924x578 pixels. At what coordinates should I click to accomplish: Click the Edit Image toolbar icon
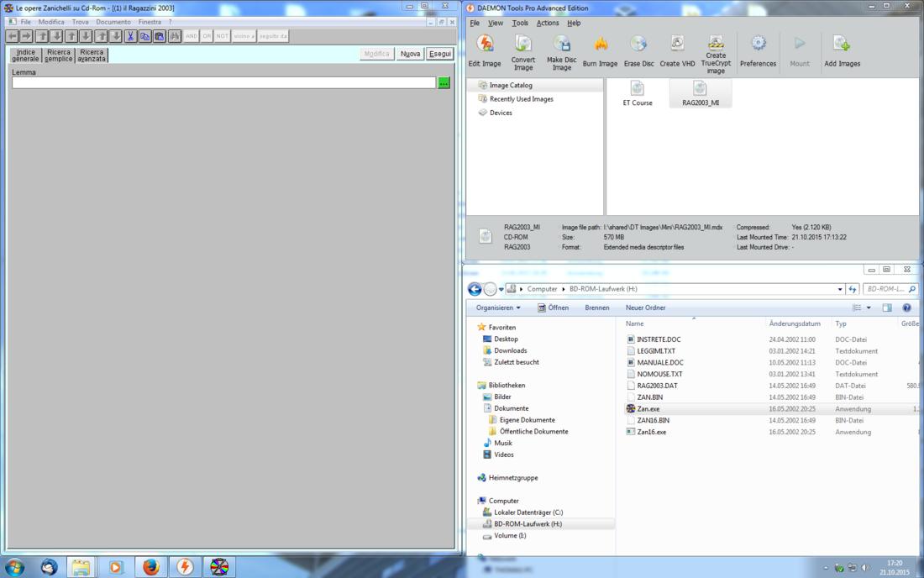[485, 50]
